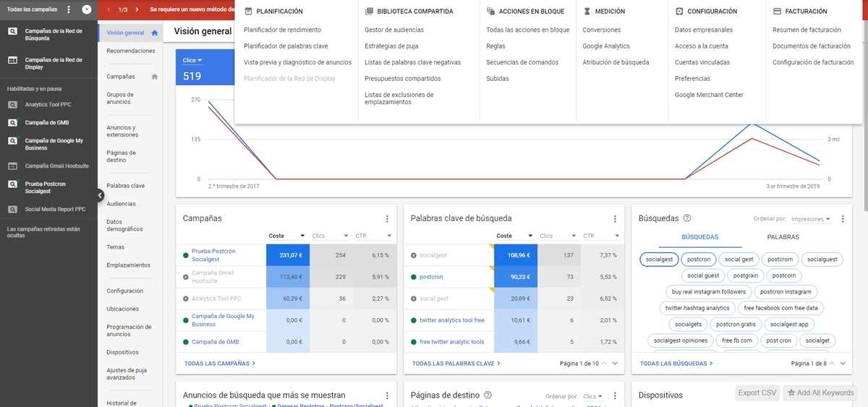Open Google Analytics under Medición
Screen dimensions: 868x407
click(606, 46)
